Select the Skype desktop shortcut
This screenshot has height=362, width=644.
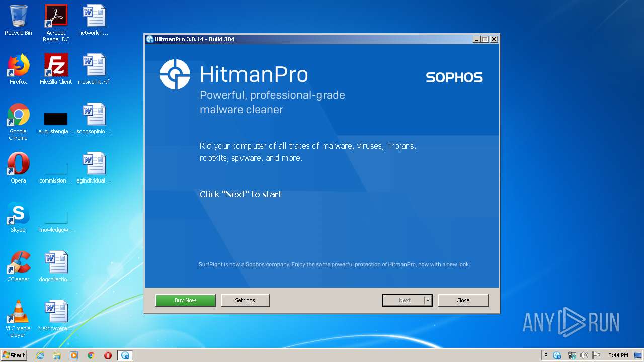18,217
